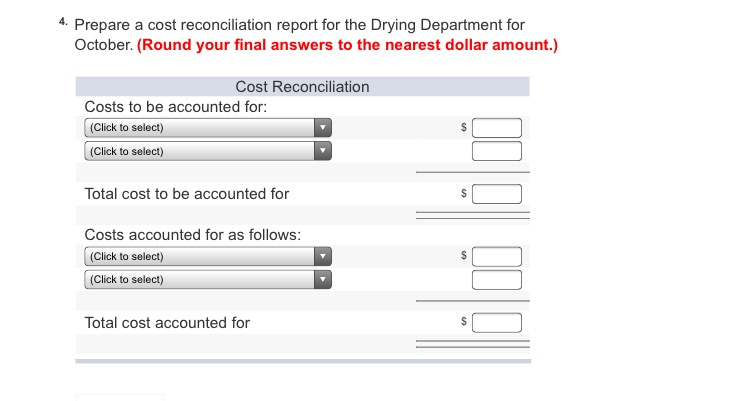
Task: Focus second amount field under Costs accounted for as follows
Action: (497, 280)
